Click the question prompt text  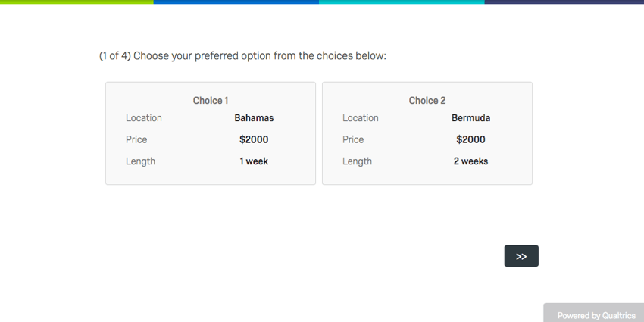tap(242, 56)
